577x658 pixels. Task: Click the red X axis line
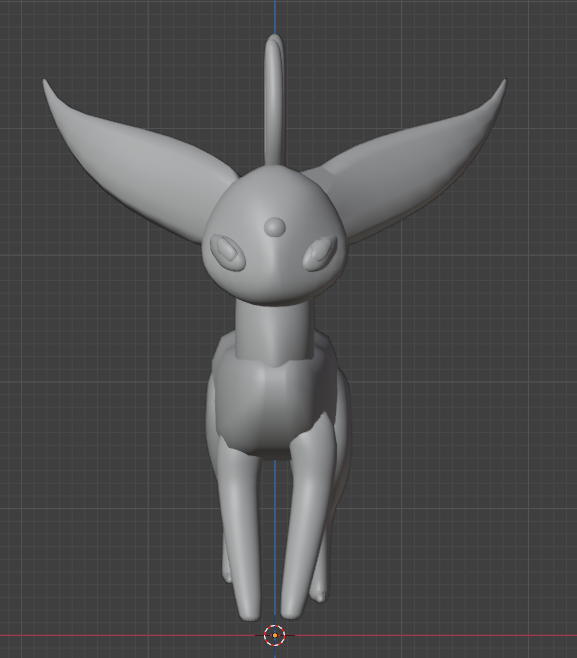pyautogui.click(x=126, y=635)
